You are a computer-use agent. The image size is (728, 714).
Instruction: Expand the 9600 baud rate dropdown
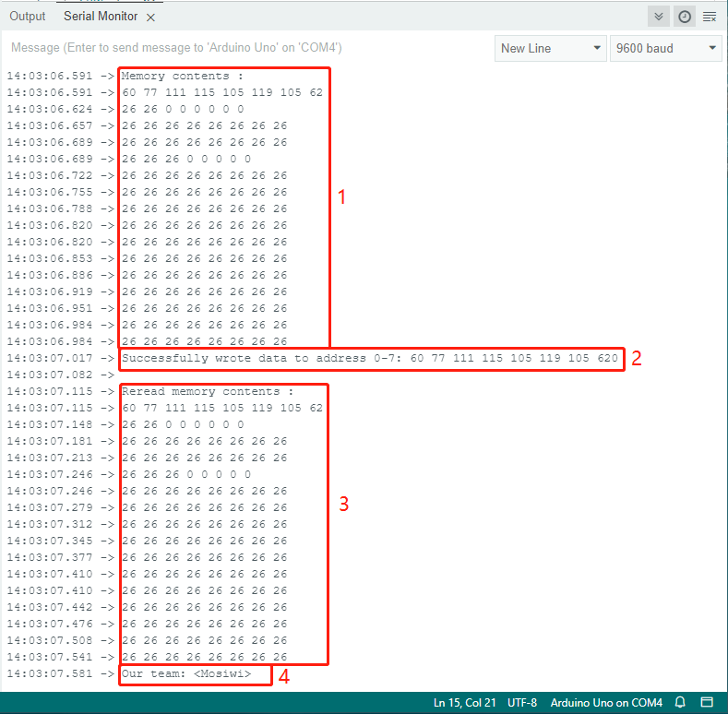[665, 48]
